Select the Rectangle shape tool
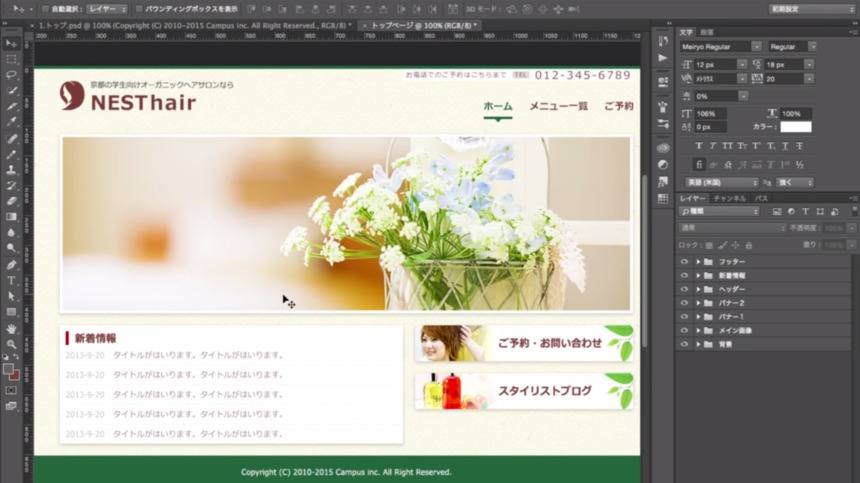Image resolution: width=860 pixels, height=483 pixels. coord(11,312)
